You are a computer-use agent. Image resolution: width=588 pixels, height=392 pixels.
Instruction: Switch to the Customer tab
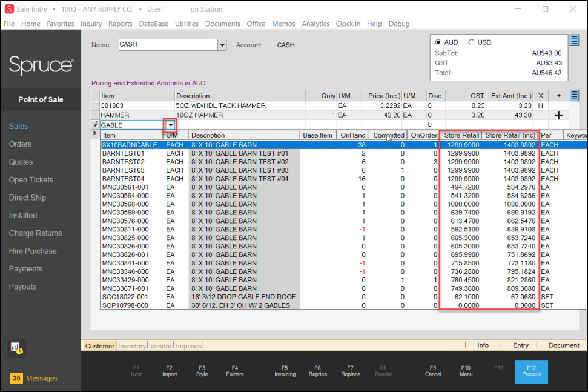[99, 346]
